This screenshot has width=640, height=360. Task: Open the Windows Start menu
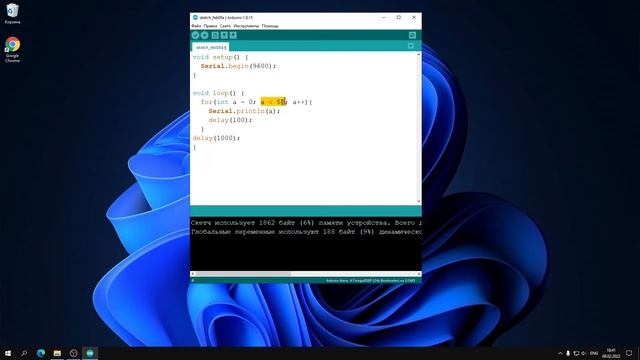(8, 353)
